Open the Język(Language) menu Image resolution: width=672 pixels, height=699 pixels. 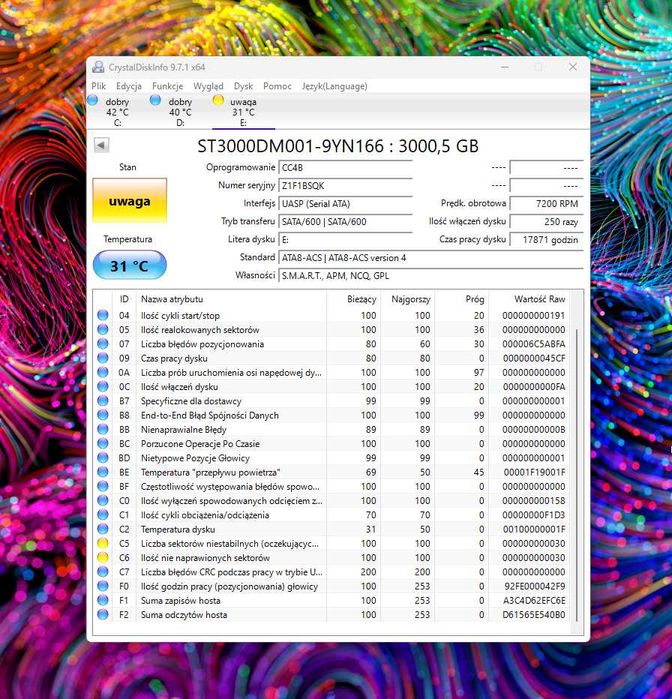[x=334, y=86]
